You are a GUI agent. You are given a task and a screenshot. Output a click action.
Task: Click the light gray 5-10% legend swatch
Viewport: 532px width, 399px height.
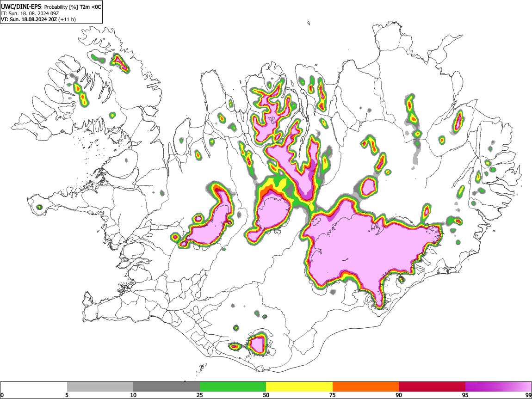[100, 387]
